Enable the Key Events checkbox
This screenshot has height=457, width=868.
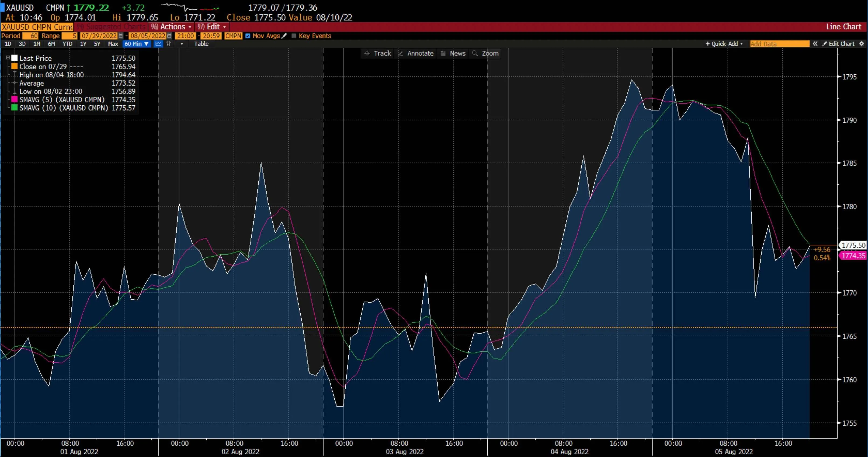click(293, 36)
